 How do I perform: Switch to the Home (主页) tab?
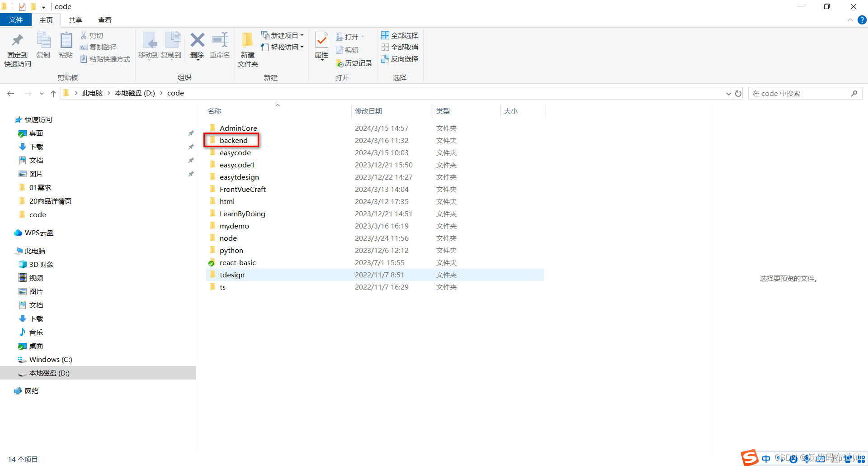(x=46, y=20)
